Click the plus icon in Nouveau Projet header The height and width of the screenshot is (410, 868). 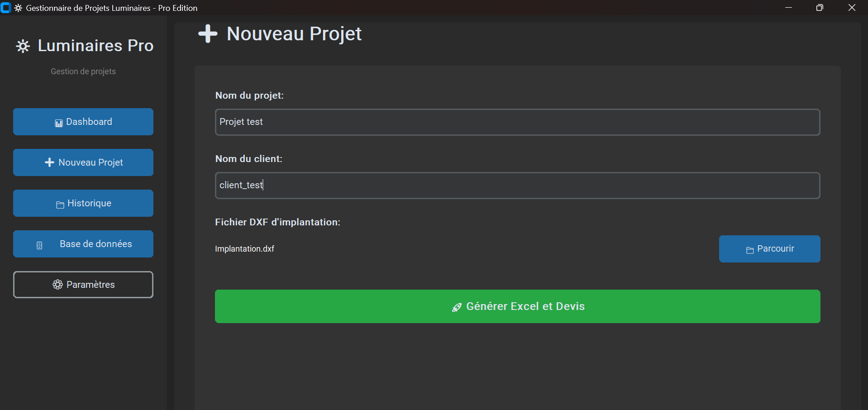pos(208,34)
